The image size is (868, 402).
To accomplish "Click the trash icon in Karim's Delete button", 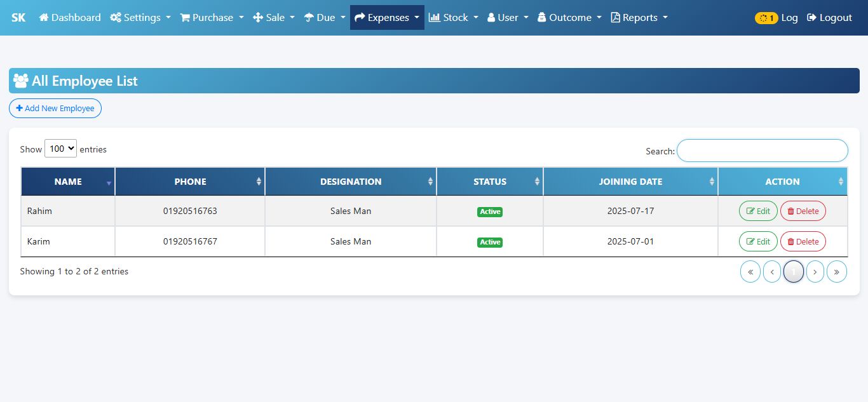I will point(790,241).
